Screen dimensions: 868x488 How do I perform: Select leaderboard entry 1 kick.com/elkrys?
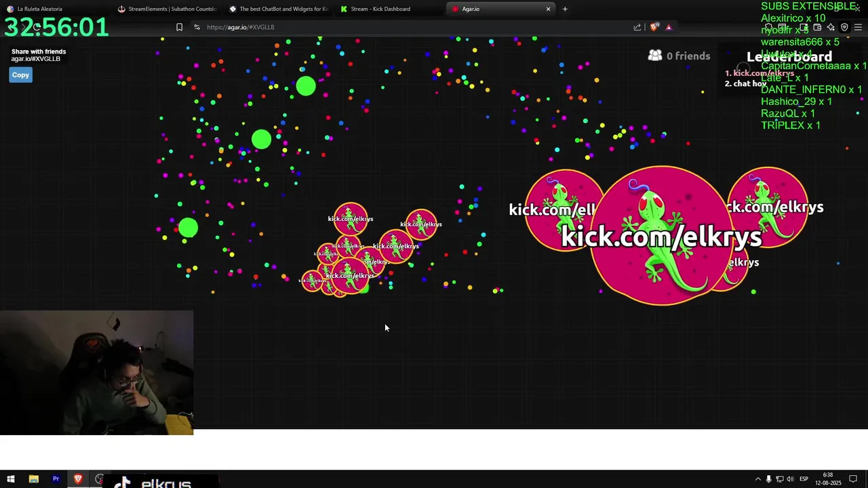point(759,73)
